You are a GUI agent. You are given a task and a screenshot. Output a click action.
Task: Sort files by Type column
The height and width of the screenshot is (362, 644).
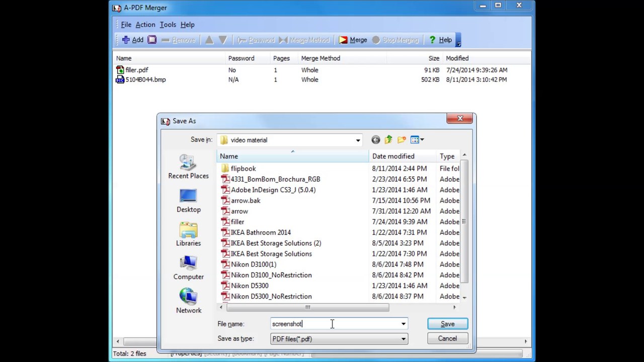[448, 156]
